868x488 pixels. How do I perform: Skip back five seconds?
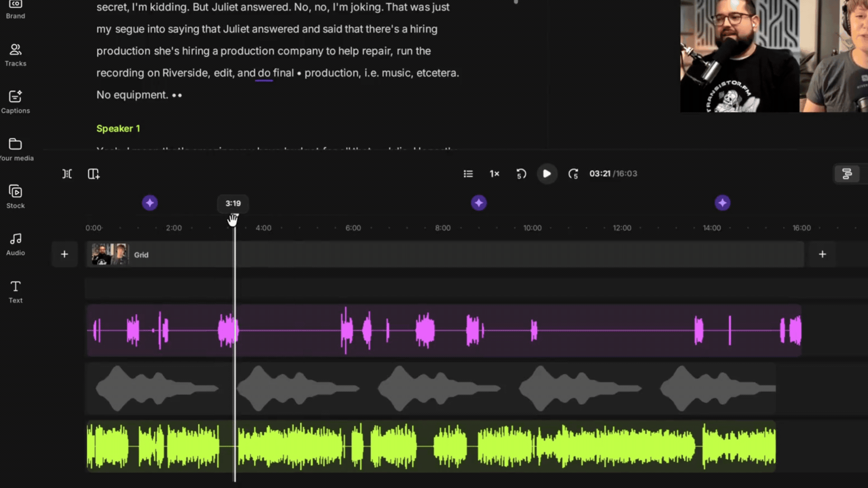coord(521,174)
